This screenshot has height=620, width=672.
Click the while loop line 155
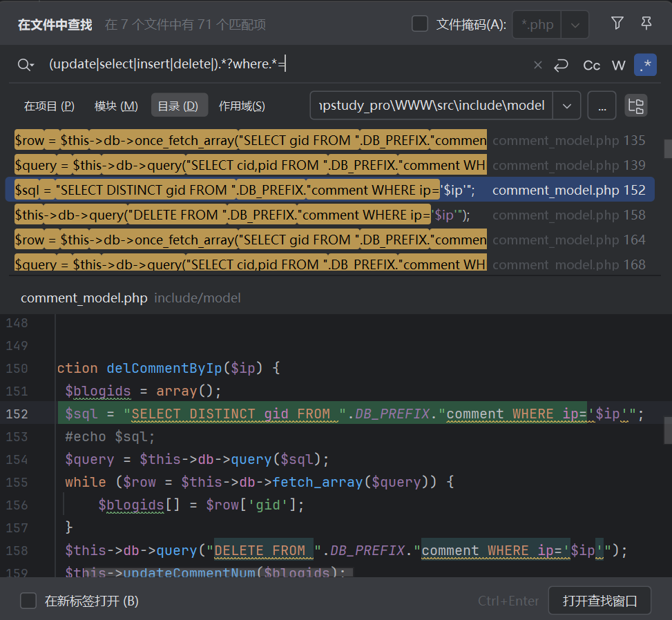point(259,482)
